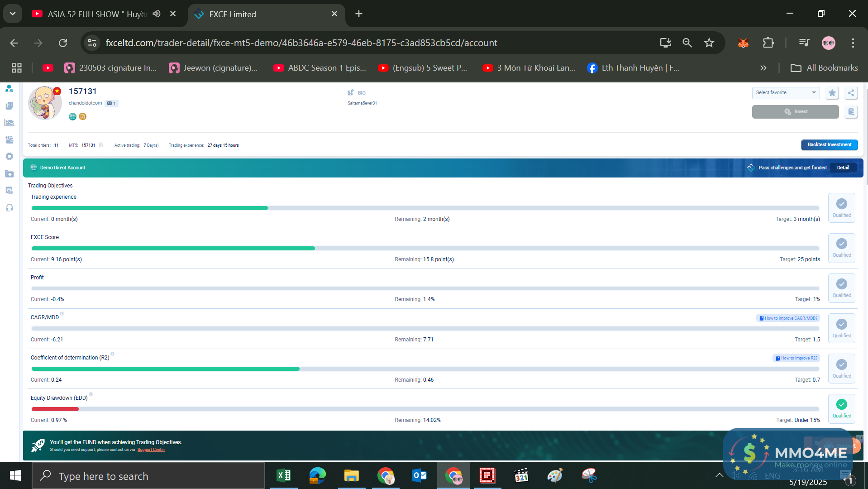
Task: Expand the system tray hidden icons
Action: click(719, 475)
